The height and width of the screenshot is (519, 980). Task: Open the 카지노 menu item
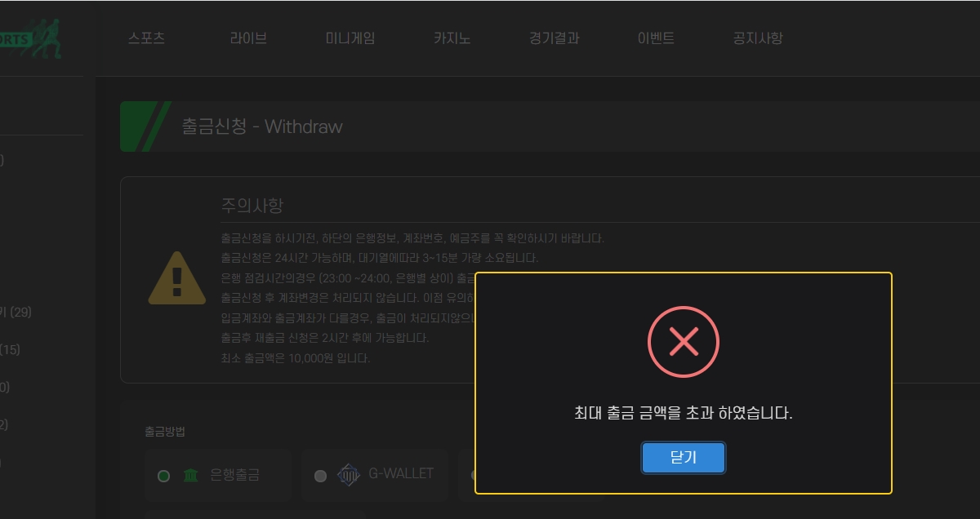click(452, 38)
